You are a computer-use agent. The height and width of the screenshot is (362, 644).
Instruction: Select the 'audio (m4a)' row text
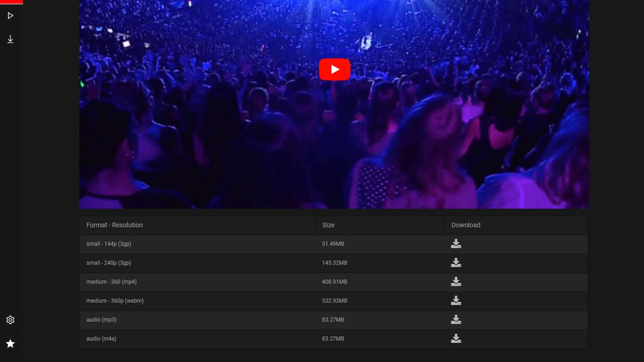[x=102, y=339]
